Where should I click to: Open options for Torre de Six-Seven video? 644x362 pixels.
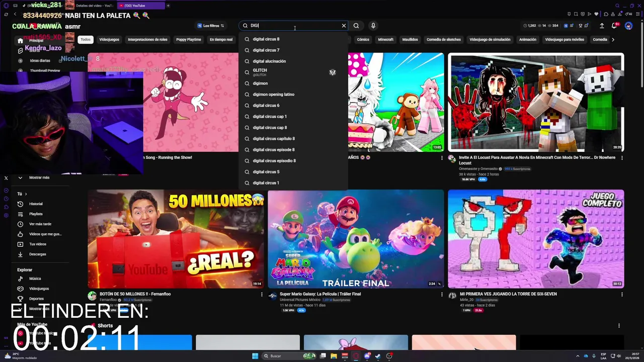point(622,295)
